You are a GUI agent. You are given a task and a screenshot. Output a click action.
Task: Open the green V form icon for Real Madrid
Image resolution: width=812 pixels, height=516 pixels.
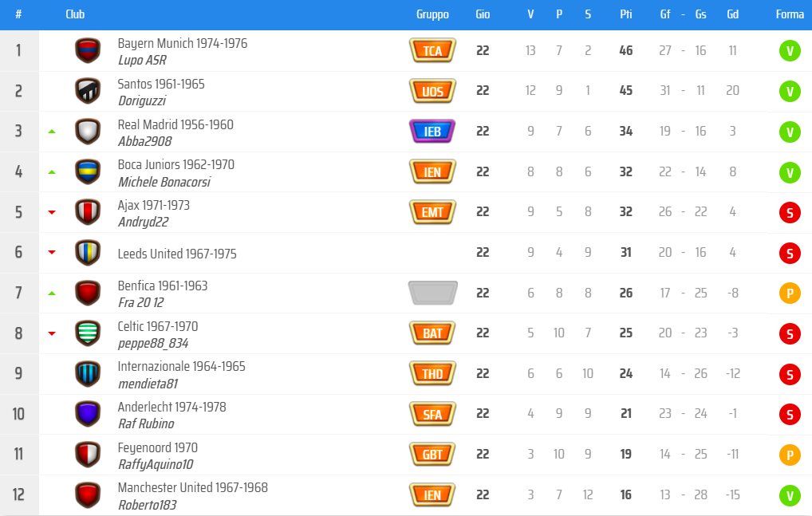[790, 132]
